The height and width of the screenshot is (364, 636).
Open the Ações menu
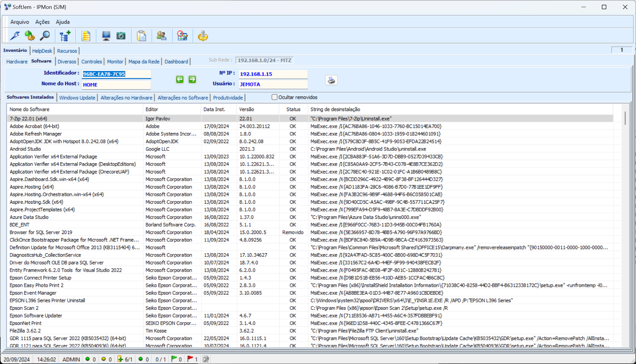(x=42, y=22)
